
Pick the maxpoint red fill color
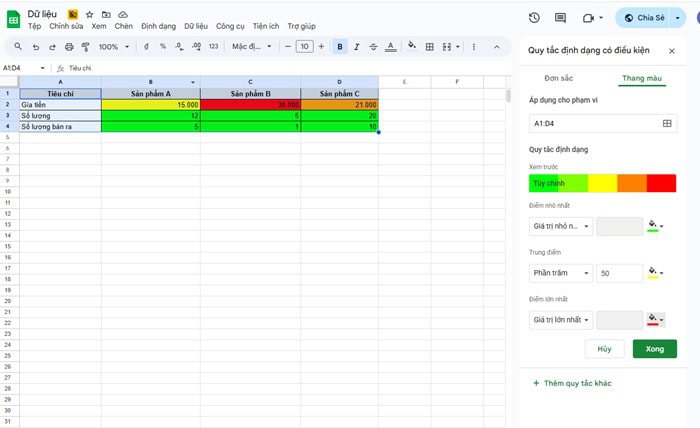[655, 320]
